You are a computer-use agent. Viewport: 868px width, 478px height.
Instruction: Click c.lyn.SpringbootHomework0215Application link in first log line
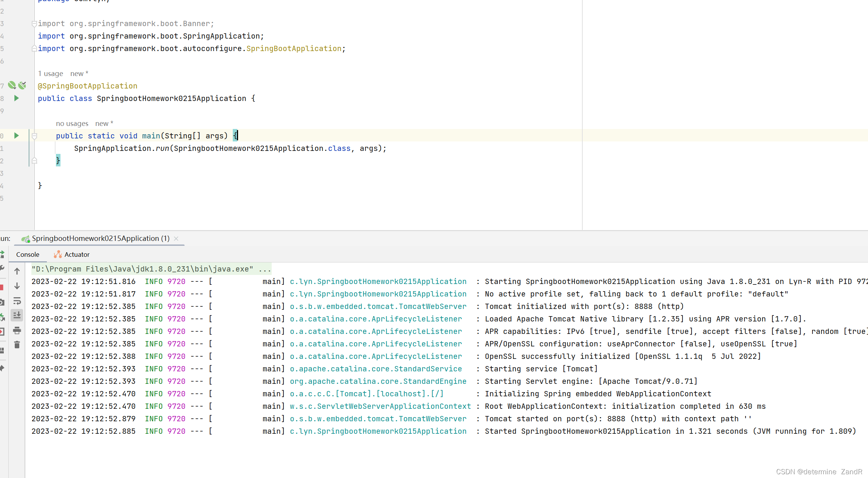[x=378, y=281]
